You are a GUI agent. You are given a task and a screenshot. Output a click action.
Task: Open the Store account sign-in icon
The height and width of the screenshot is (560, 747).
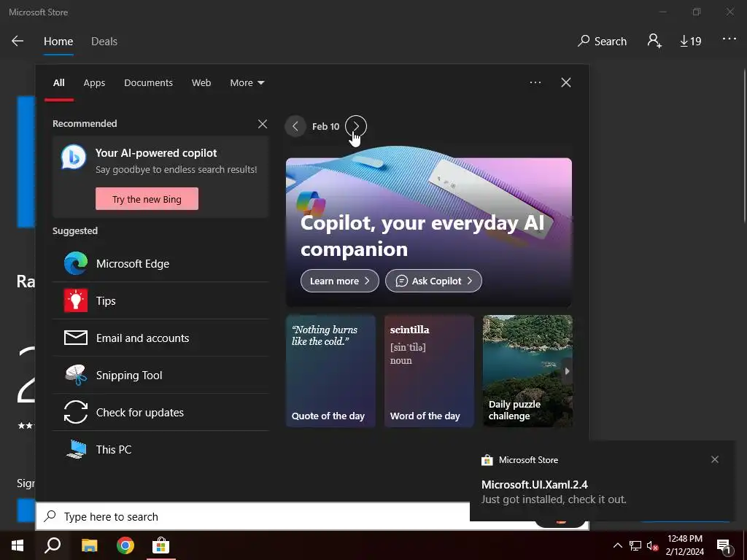point(654,41)
